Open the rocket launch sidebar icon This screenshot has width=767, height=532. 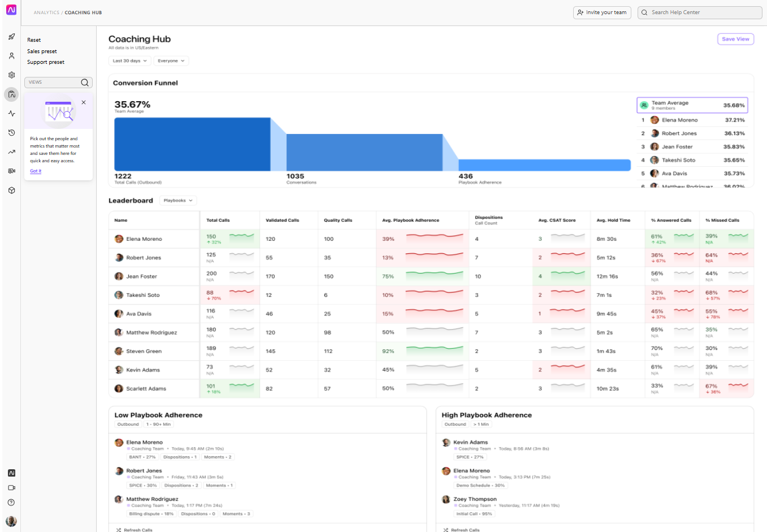pos(11,37)
